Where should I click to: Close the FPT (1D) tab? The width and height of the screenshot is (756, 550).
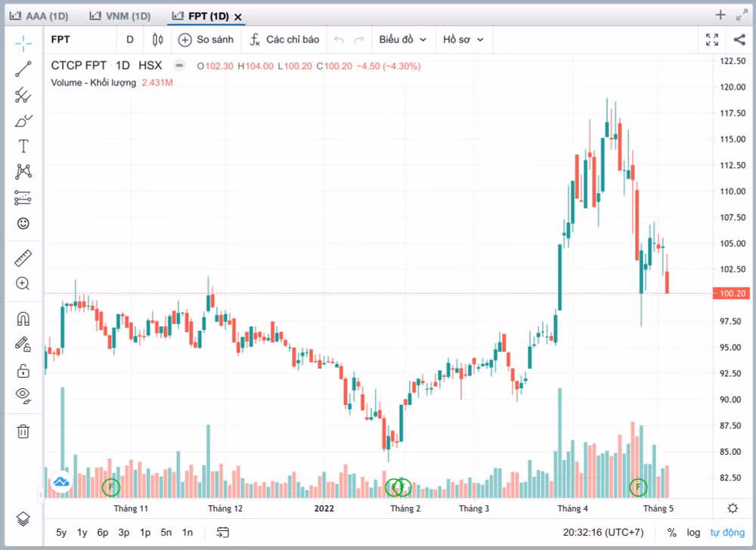pyautogui.click(x=237, y=17)
